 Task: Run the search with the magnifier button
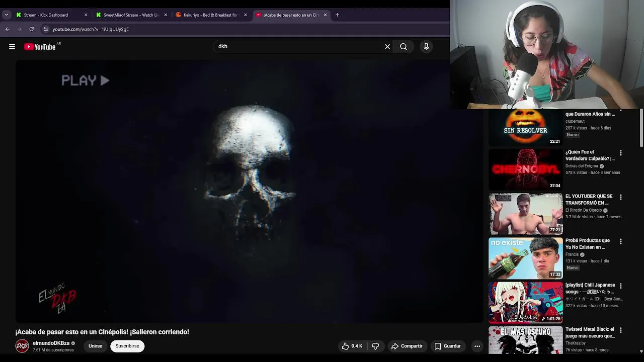(x=404, y=47)
